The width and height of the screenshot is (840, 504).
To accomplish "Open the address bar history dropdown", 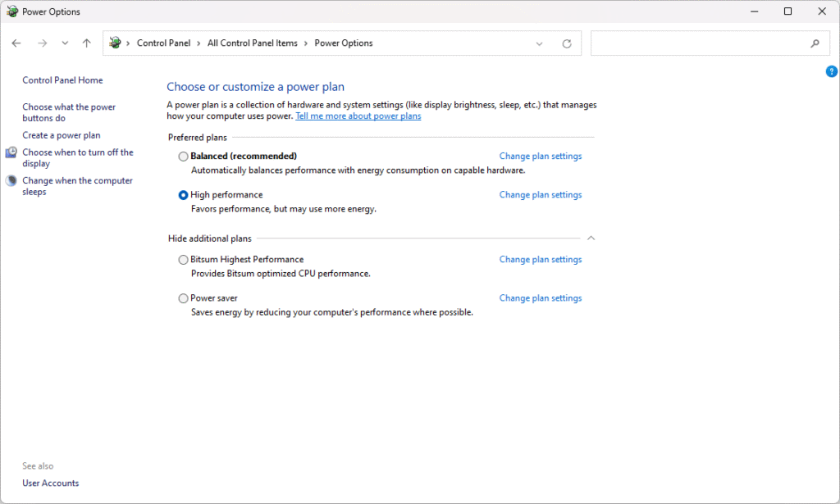I will pos(540,44).
